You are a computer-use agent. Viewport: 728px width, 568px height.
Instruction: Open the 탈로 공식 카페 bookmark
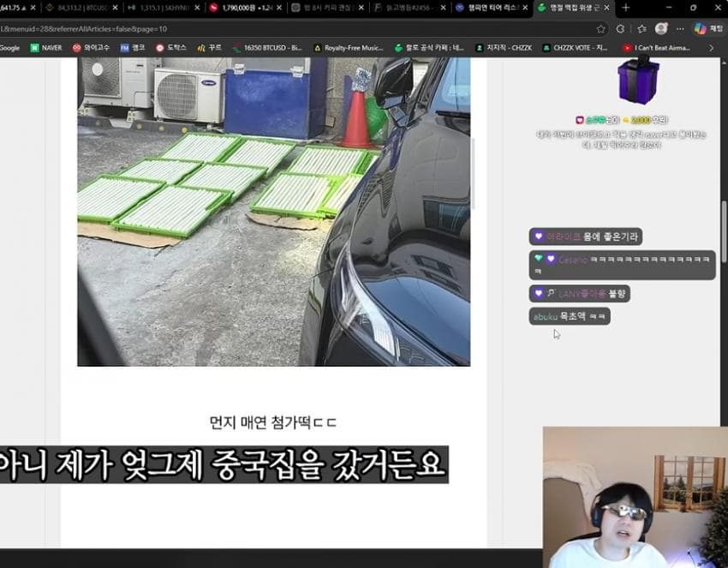pos(429,48)
